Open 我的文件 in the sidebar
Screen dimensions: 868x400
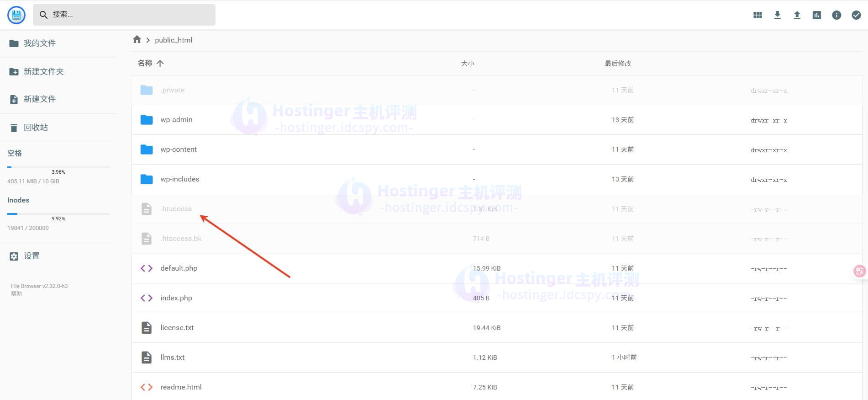[39, 43]
